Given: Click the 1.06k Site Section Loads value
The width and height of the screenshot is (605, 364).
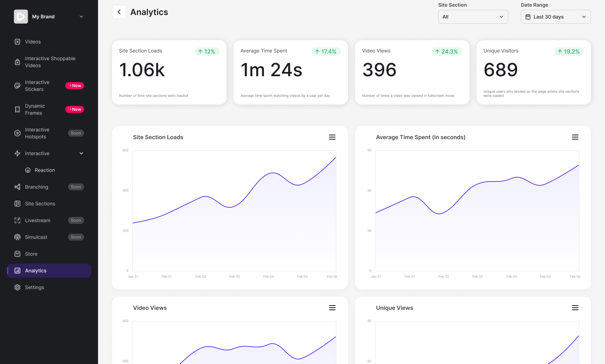Looking at the screenshot, I should [x=142, y=70].
